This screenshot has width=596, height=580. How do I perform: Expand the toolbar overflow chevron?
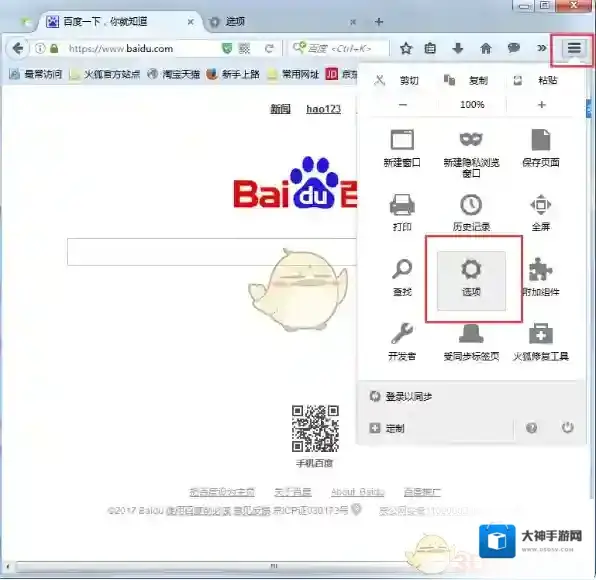point(541,48)
